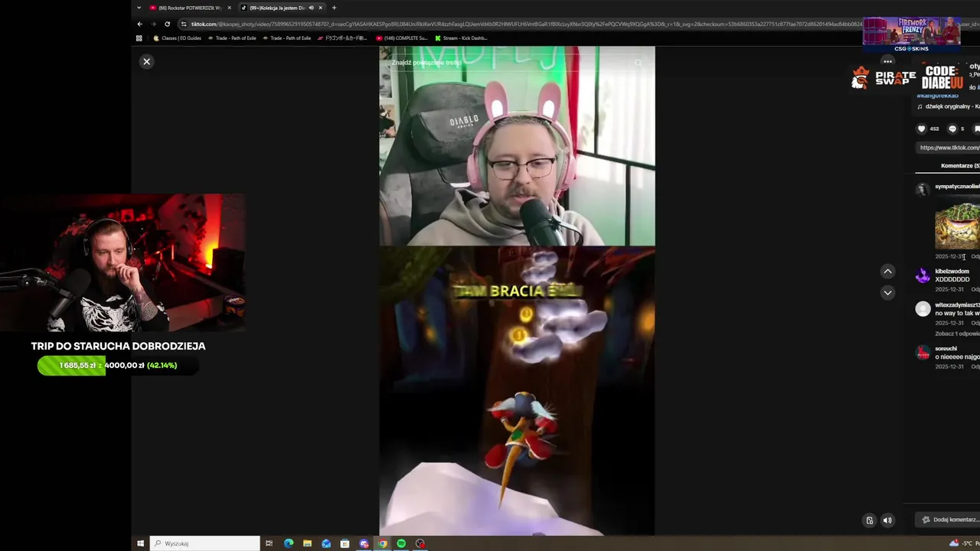Open comments via the speech bubble icon
This screenshot has height=551, width=980.
[952, 129]
